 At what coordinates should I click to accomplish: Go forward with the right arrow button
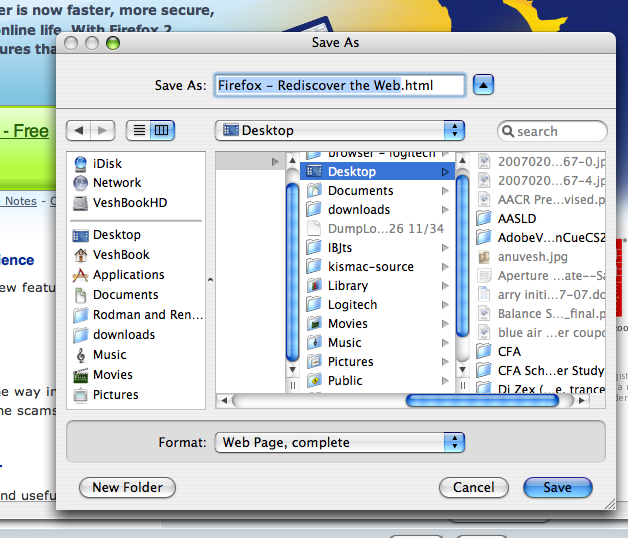(103, 130)
